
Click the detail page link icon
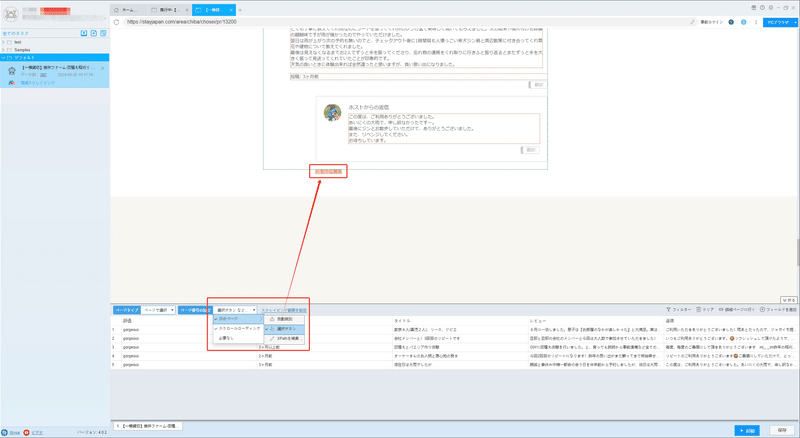[721, 309]
